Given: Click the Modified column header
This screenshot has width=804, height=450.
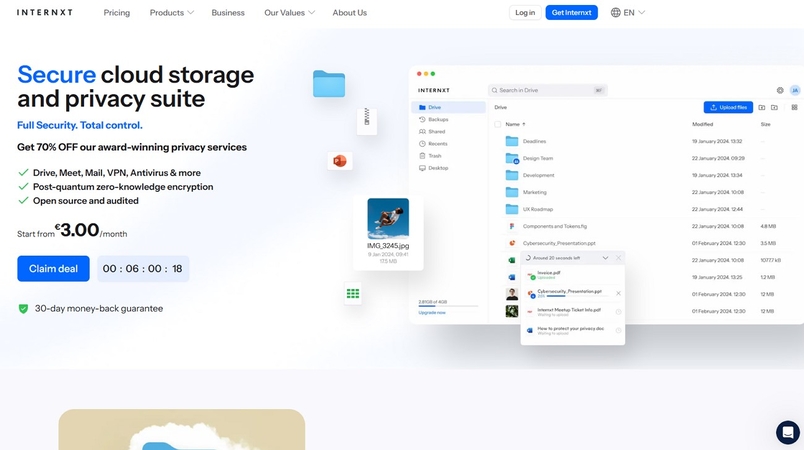Looking at the screenshot, I should 702,124.
